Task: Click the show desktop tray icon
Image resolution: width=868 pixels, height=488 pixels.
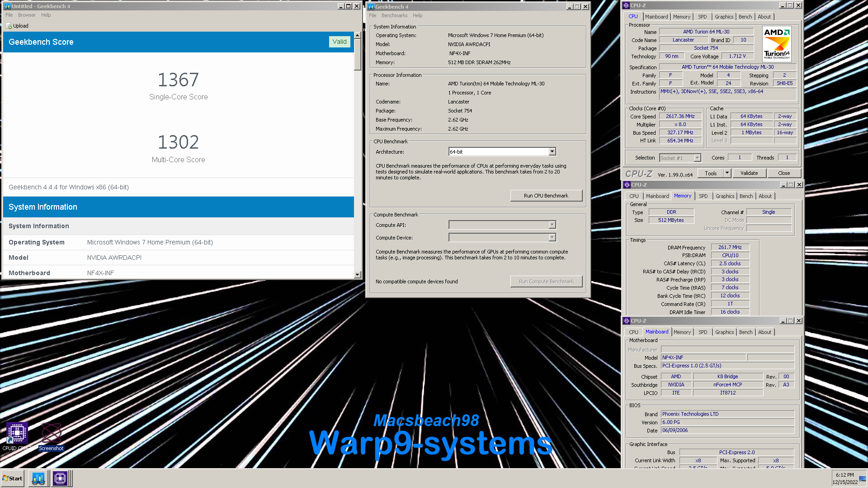Action: 863,478
